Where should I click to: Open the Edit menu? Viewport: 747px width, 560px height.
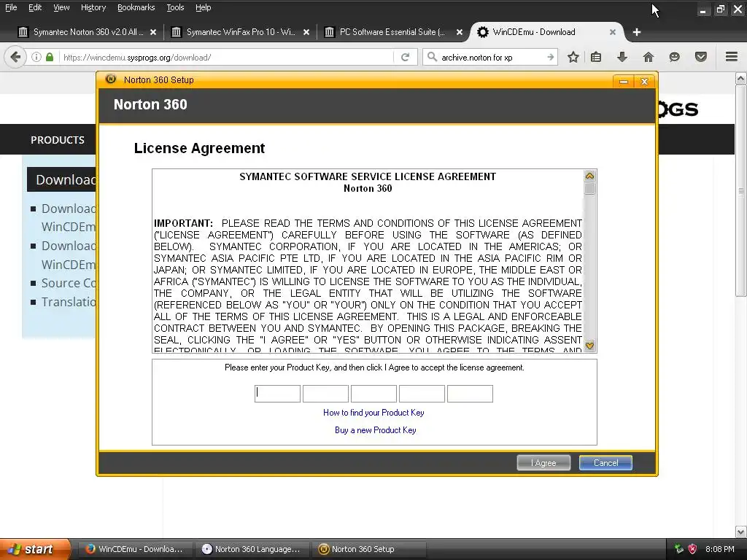[x=35, y=7]
